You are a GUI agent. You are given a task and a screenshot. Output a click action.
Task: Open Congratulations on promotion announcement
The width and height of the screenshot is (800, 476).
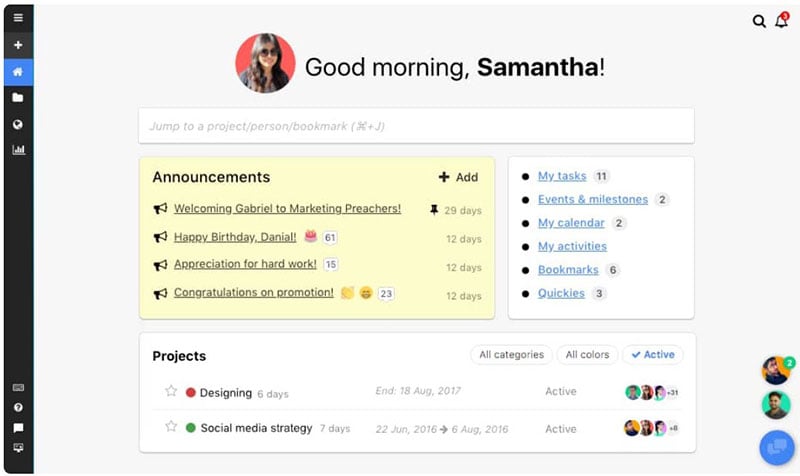[254, 293]
